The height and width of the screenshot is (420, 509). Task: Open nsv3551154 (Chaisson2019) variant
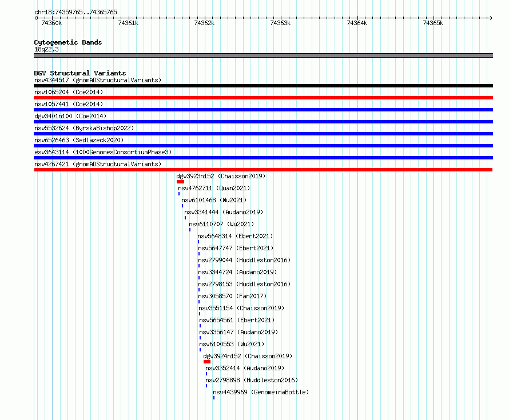point(241,308)
